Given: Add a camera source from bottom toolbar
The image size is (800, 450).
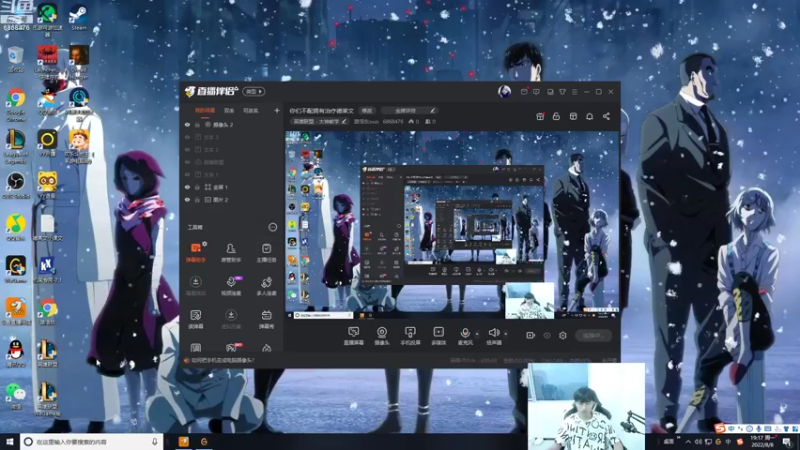Looking at the screenshot, I should pos(382,336).
